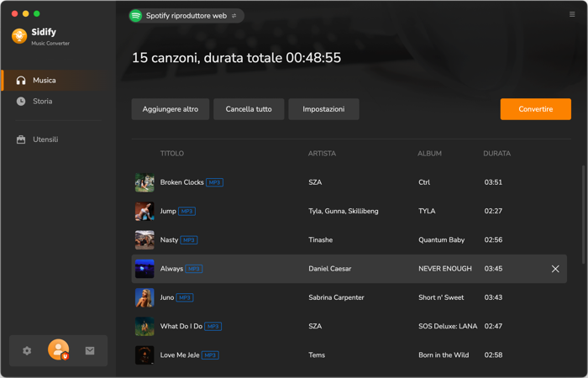
Task: Select the Love Me JeJe track row
Action: click(349, 355)
